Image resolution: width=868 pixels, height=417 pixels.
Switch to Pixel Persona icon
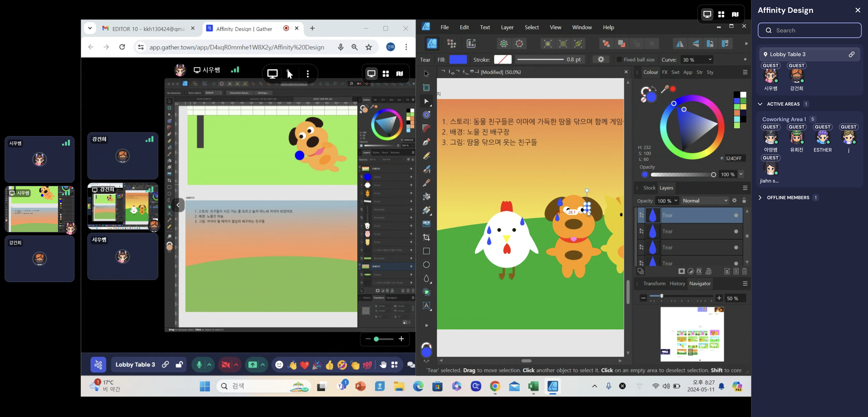[x=451, y=43]
